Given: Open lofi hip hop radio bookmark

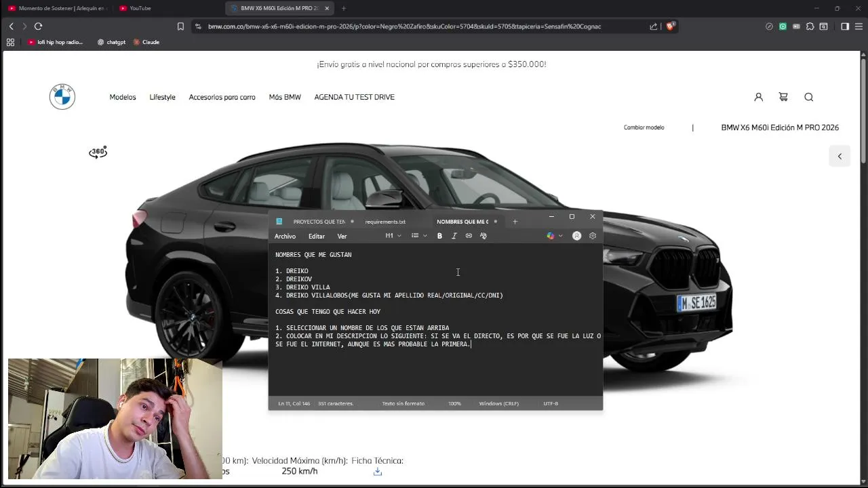Looking at the screenshot, I should pyautogui.click(x=56, y=42).
